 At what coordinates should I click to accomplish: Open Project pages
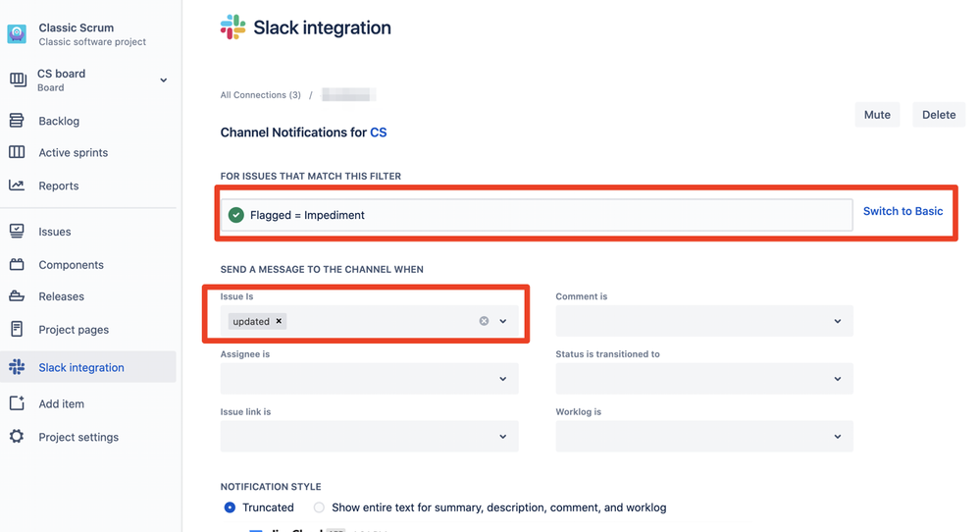pyautogui.click(x=74, y=330)
